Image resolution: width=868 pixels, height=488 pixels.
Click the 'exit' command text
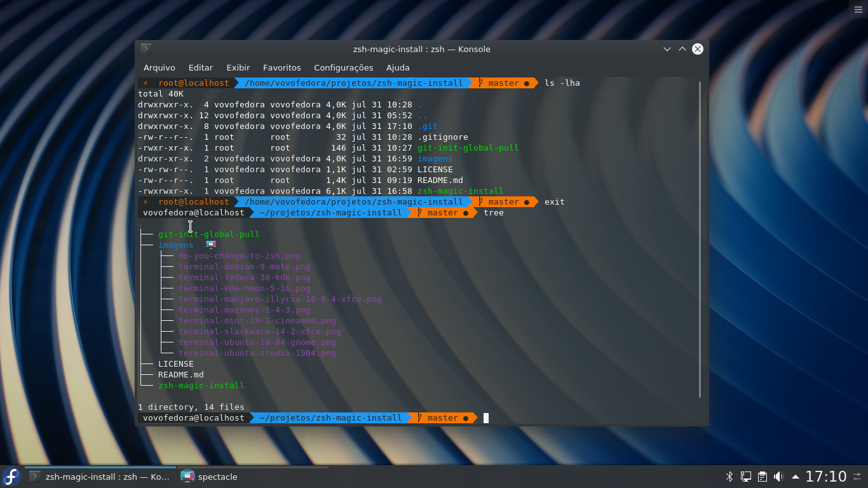coord(555,201)
